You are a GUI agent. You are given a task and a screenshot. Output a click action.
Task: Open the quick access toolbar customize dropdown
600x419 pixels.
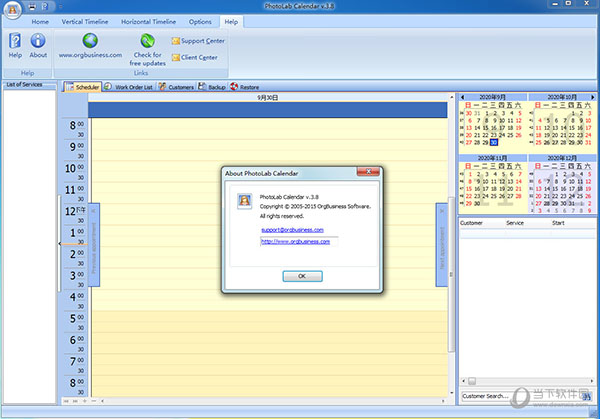[x=60, y=7]
